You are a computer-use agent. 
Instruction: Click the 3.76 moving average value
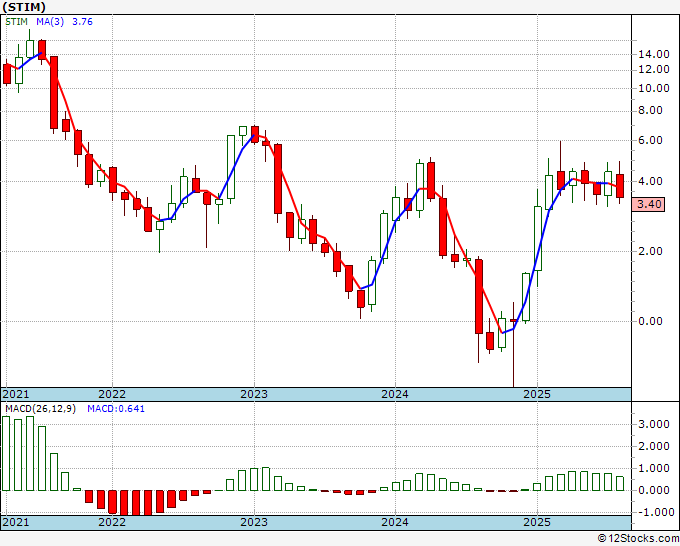[x=82, y=22]
